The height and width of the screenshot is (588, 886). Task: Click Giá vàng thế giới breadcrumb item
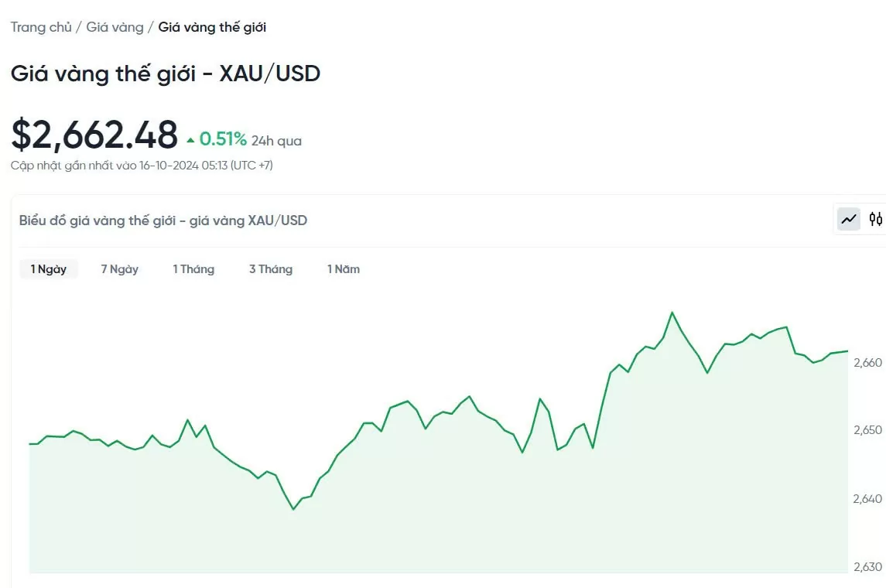click(212, 27)
